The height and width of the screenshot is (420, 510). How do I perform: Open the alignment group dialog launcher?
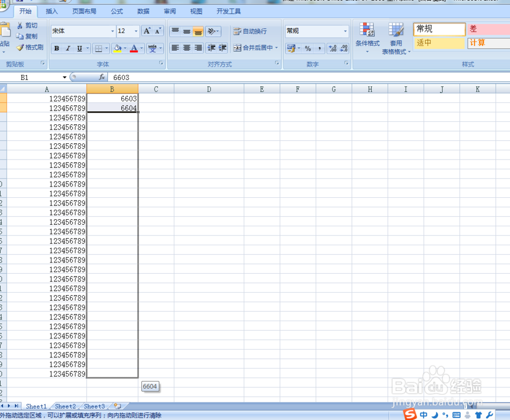coord(277,63)
